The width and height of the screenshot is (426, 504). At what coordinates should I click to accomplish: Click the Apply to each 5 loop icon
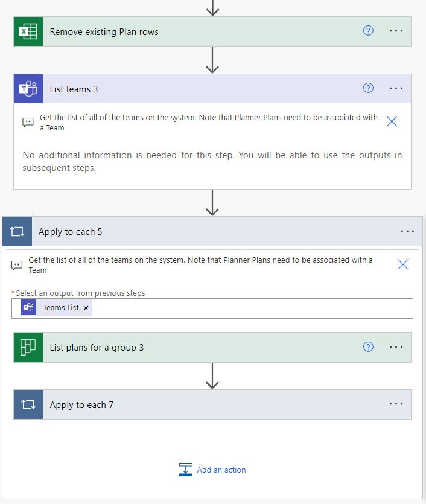17,231
